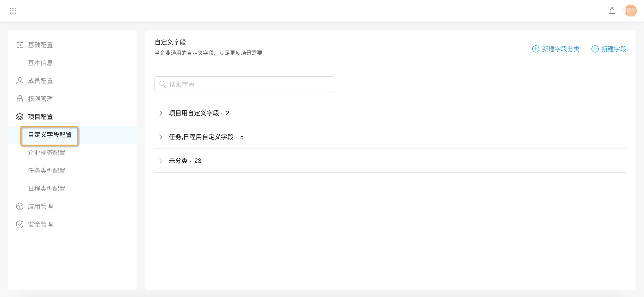This screenshot has width=644, height=297.
Task: Expand the 项目用自定义字段 category chevron
Action: coord(161,113)
